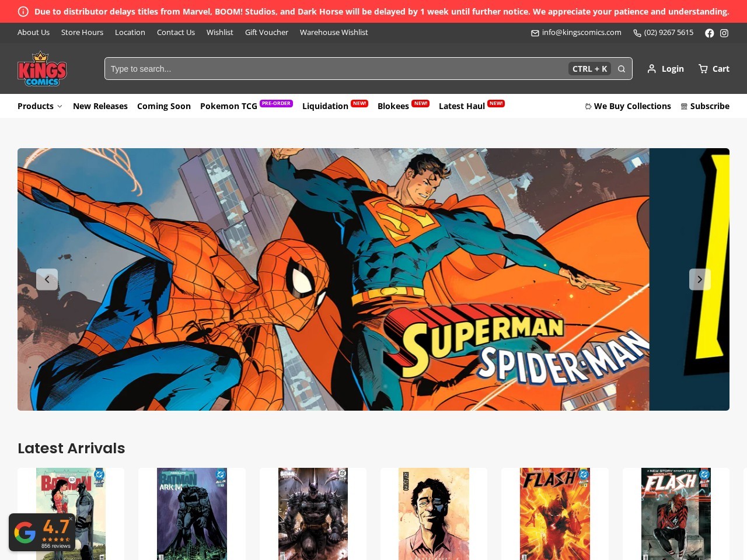Viewport: 747px width, 560px height.
Task: Click the email envelope icon
Action: (x=535, y=33)
